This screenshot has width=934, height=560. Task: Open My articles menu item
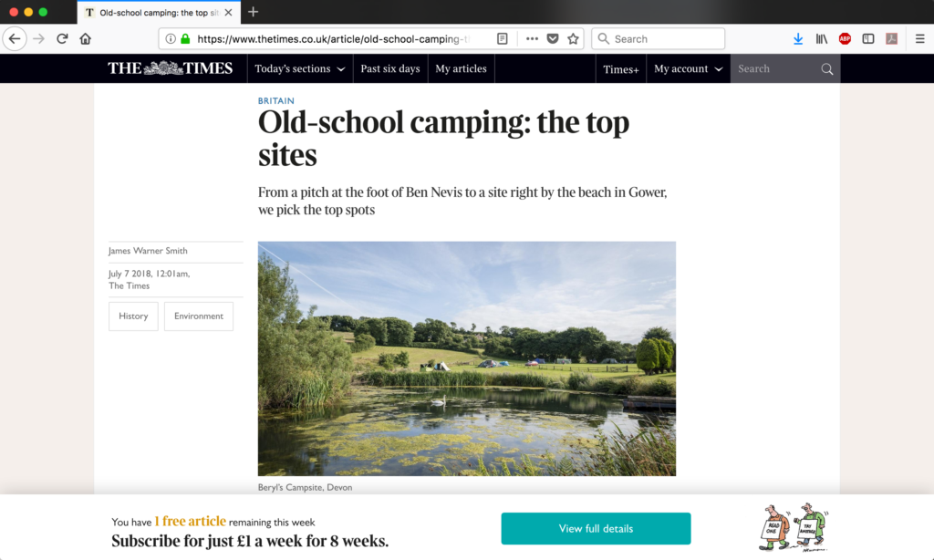[x=461, y=68]
